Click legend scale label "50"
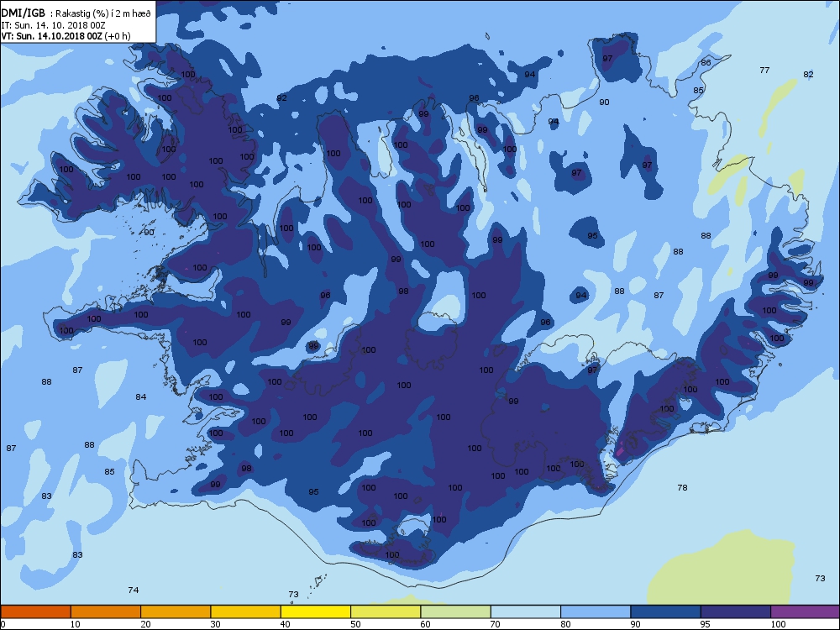The width and height of the screenshot is (840, 630). tap(355, 624)
